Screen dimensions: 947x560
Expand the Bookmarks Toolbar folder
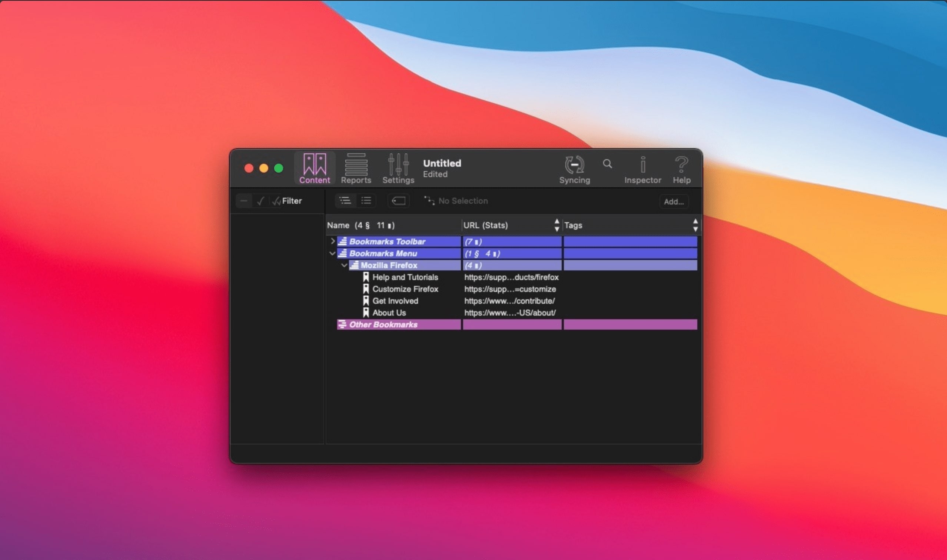pyautogui.click(x=333, y=241)
